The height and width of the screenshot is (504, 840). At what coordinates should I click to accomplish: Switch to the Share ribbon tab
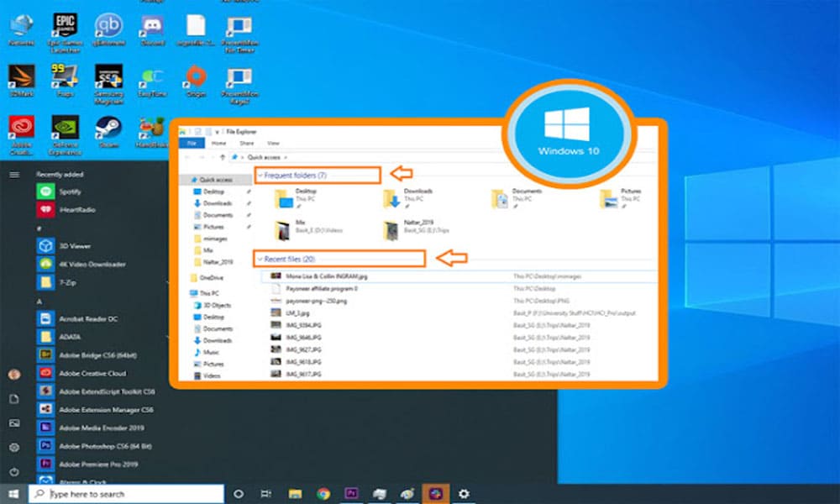coord(246,144)
